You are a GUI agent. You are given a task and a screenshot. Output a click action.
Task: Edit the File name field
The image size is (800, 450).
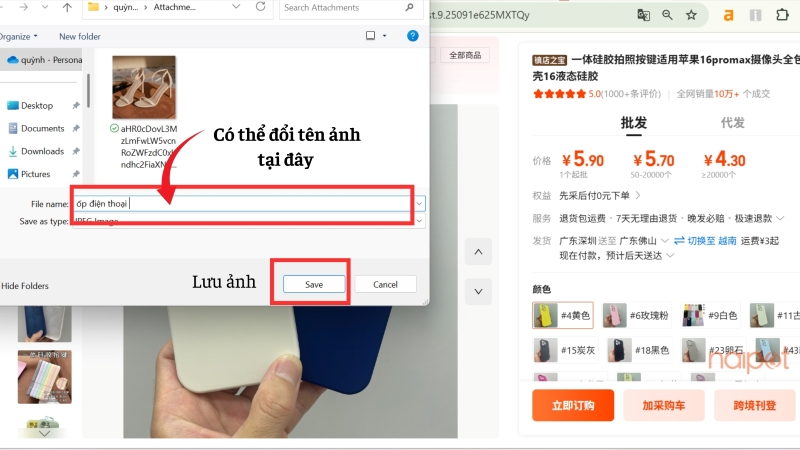point(243,204)
